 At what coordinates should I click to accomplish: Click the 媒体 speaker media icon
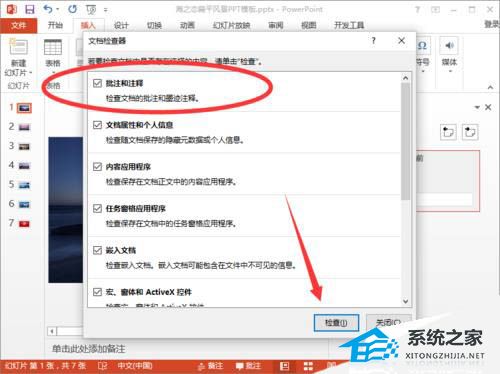449,46
